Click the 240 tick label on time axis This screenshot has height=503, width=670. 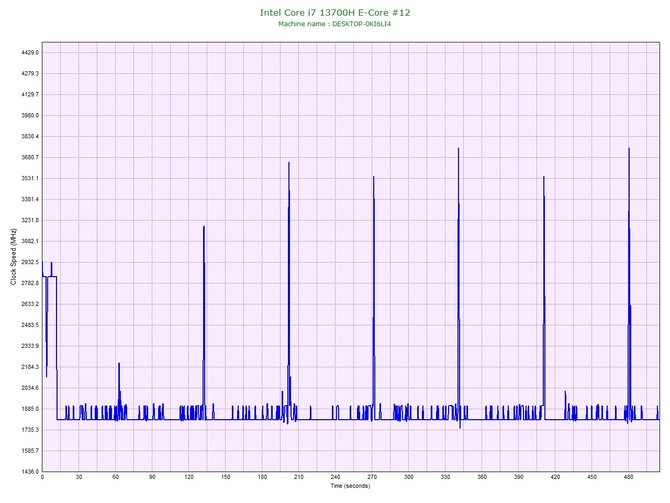(335, 477)
